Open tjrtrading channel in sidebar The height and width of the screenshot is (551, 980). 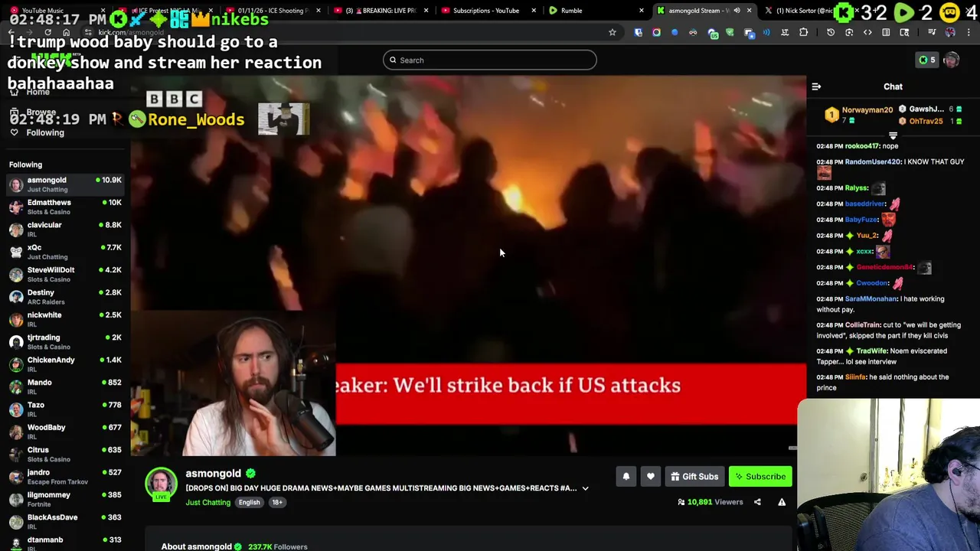pos(65,341)
